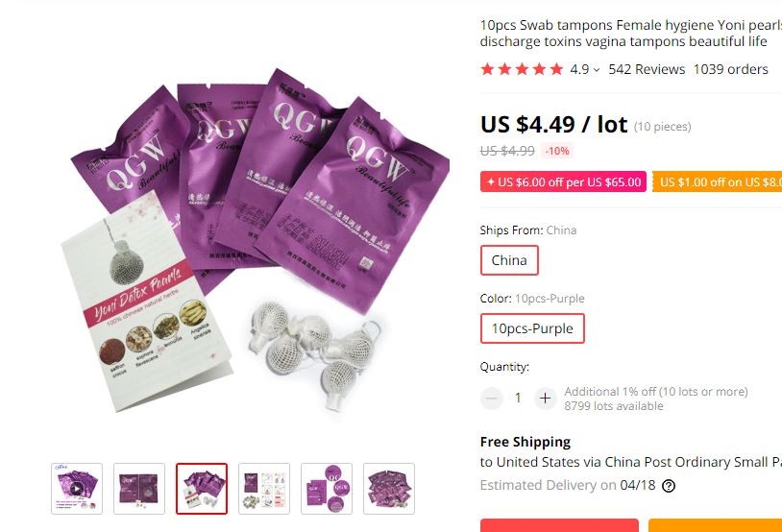Click the quantity number field

[518, 398]
